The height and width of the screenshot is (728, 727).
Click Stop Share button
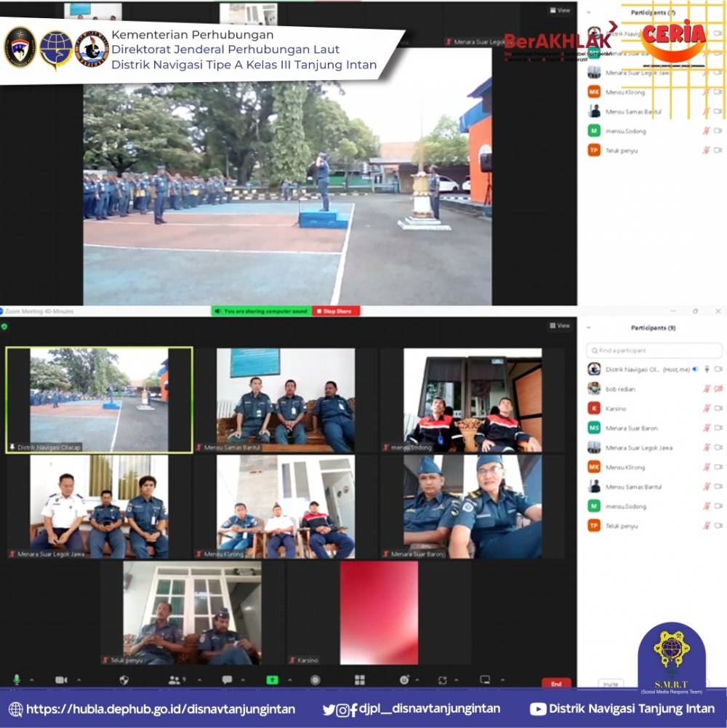[x=336, y=311]
